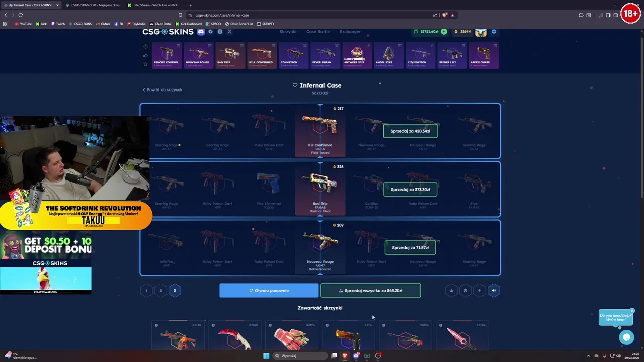Sell Nouveau Rouge for 71.57zł
The image size is (644, 362).
click(410, 248)
